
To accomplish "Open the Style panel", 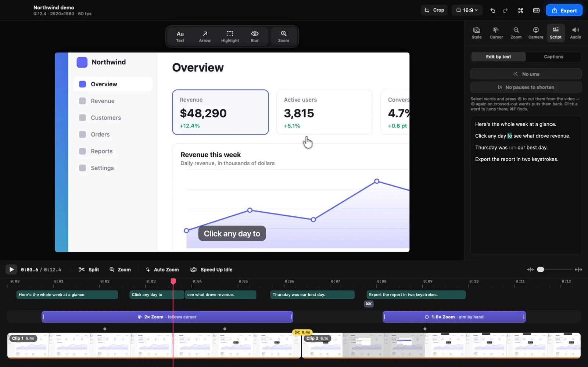I will coord(477,33).
